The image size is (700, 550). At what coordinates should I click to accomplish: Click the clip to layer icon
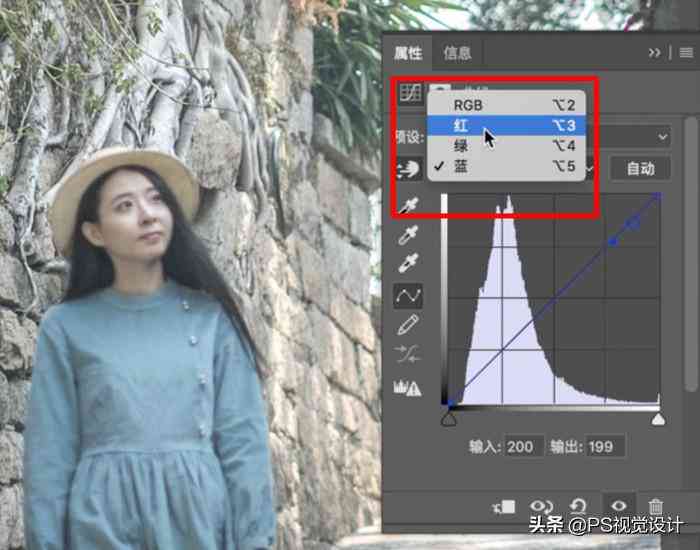(504, 507)
